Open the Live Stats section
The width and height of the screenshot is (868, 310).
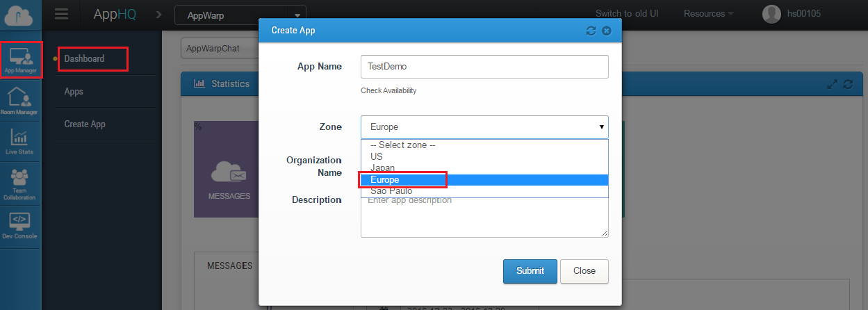19,141
